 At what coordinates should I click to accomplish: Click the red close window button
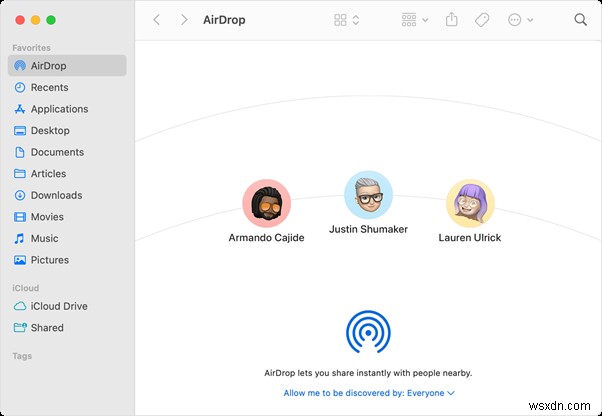tap(20, 20)
